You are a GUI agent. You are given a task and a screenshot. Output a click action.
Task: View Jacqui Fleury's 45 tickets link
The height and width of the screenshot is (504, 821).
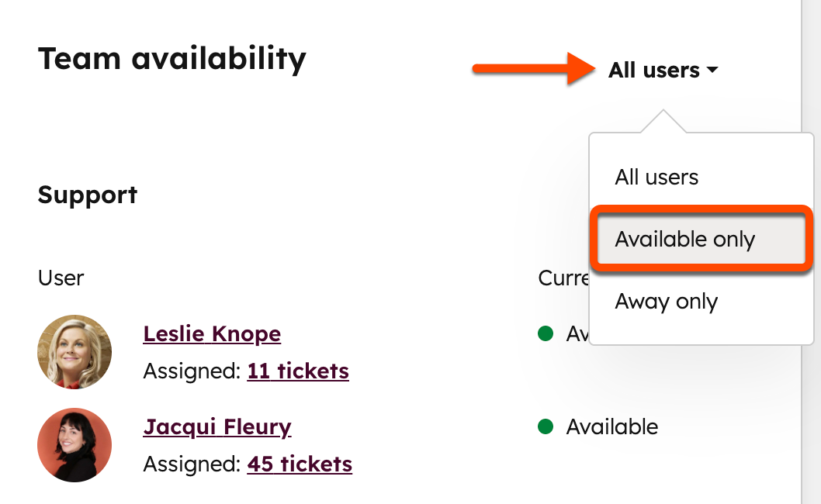pos(300,464)
